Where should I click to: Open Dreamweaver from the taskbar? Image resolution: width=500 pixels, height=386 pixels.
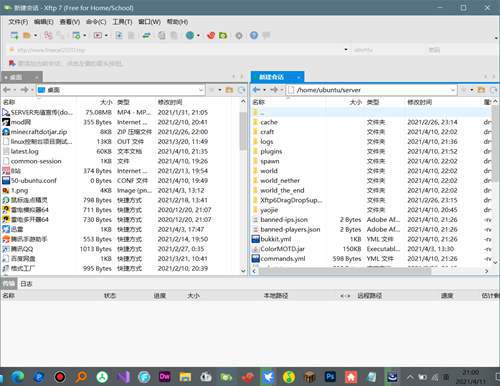(x=165, y=377)
